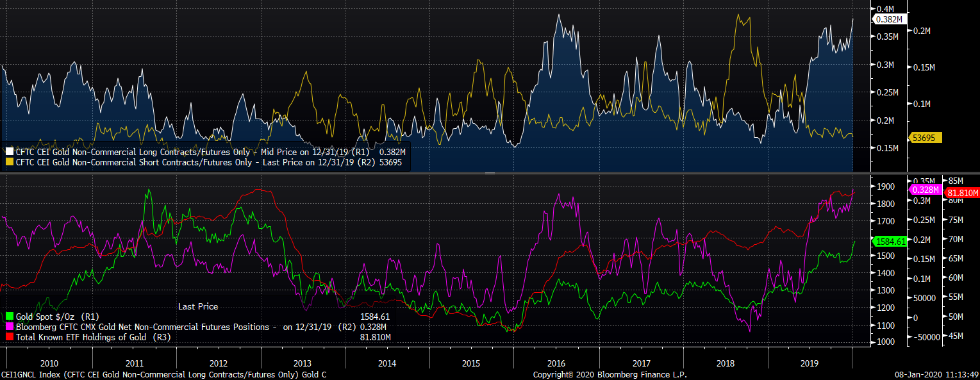Click the green 1584.61 price flag
980x380 pixels.
pyautogui.click(x=889, y=242)
